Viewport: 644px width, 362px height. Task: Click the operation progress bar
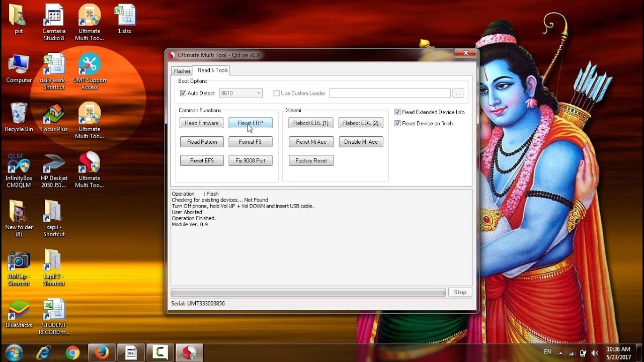tap(308, 292)
